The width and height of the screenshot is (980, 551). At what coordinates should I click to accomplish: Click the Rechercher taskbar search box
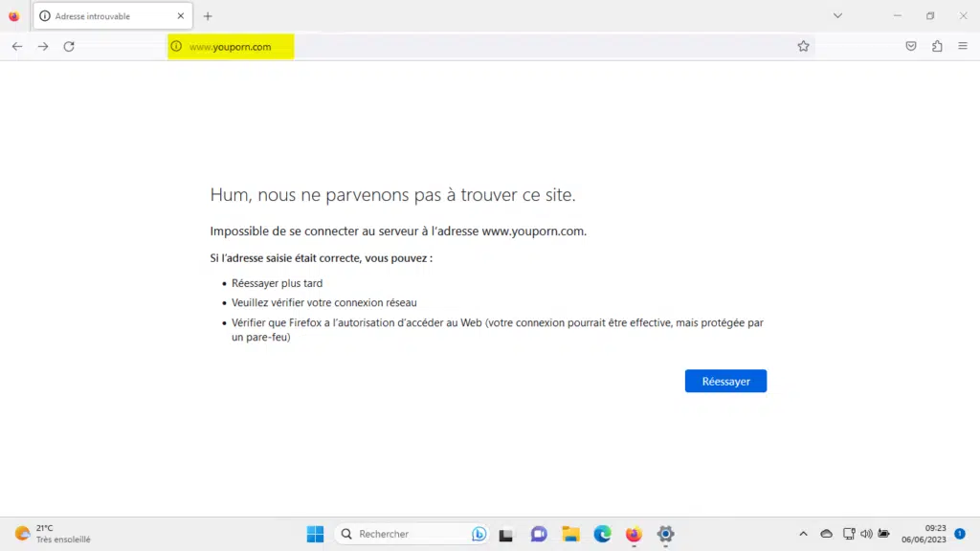pyautogui.click(x=412, y=534)
